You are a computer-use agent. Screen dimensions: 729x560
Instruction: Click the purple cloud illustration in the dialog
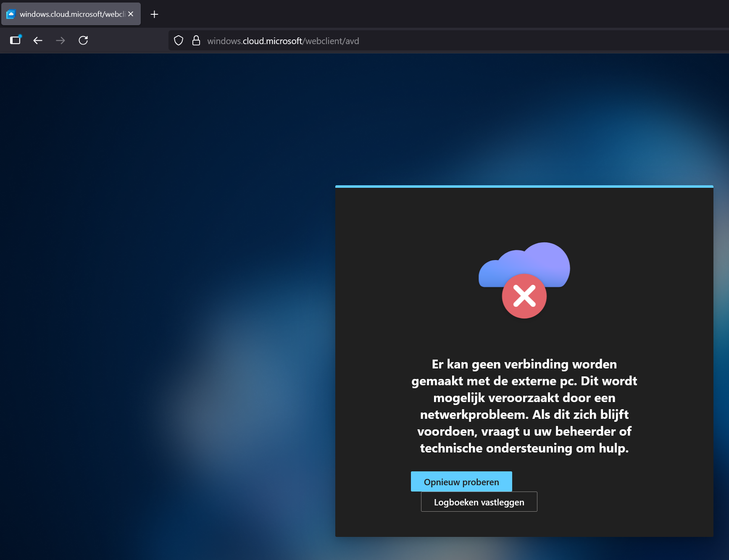click(542, 260)
